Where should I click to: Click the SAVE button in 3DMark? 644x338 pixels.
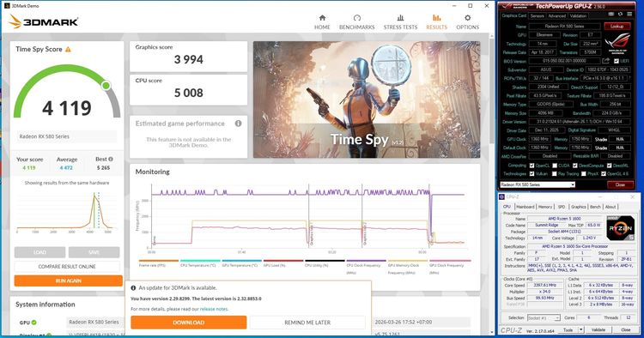tap(94, 252)
